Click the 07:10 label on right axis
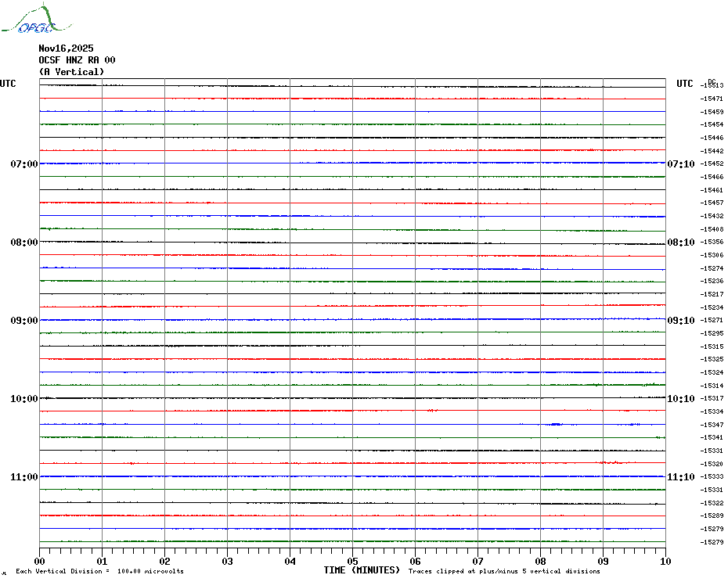 [x=680, y=164]
